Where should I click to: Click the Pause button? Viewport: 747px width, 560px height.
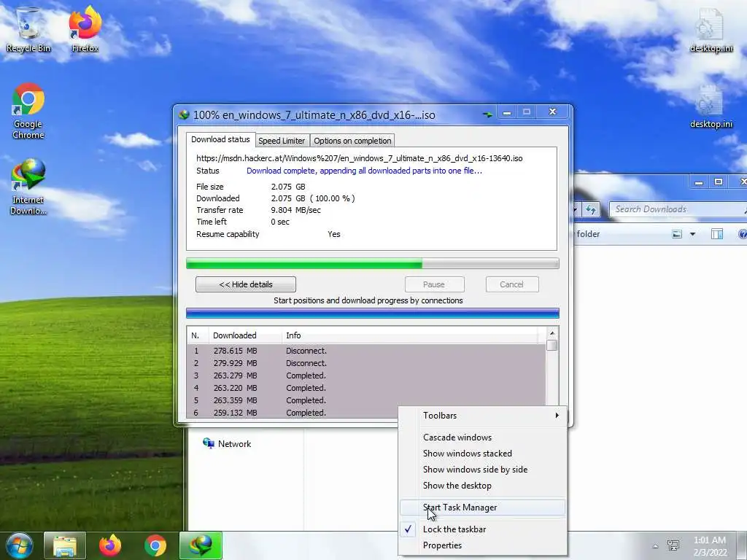[434, 284]
